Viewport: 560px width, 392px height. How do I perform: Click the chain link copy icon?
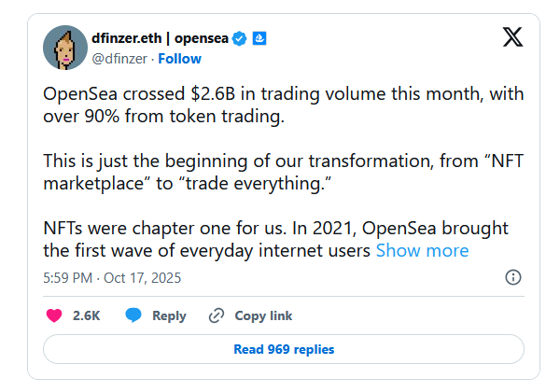coord(217,315)
